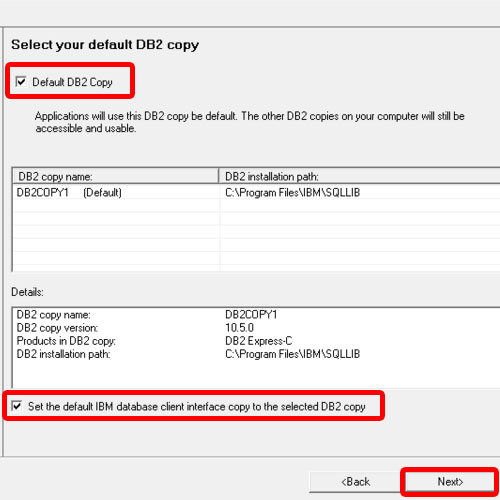Click the DB2 Express-C value in Details
The image size is (500, 500).
pyautogui.click(x=258, y=341)
